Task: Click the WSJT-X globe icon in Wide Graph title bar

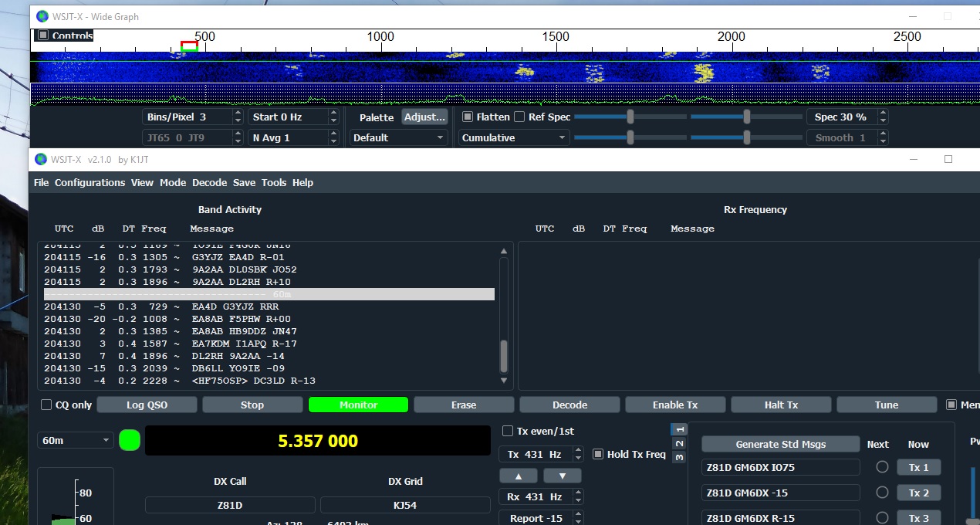Action: tap(42, 16)
